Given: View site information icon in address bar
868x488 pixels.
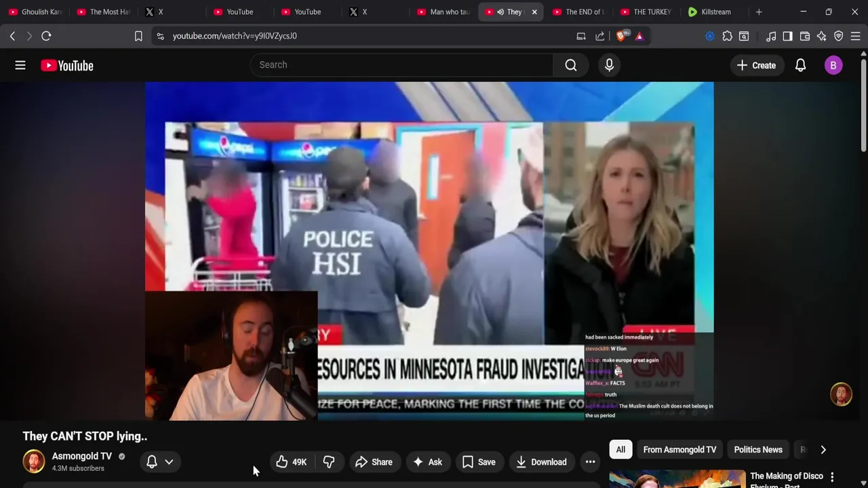Looking at the screenshot, I should 160,36.
